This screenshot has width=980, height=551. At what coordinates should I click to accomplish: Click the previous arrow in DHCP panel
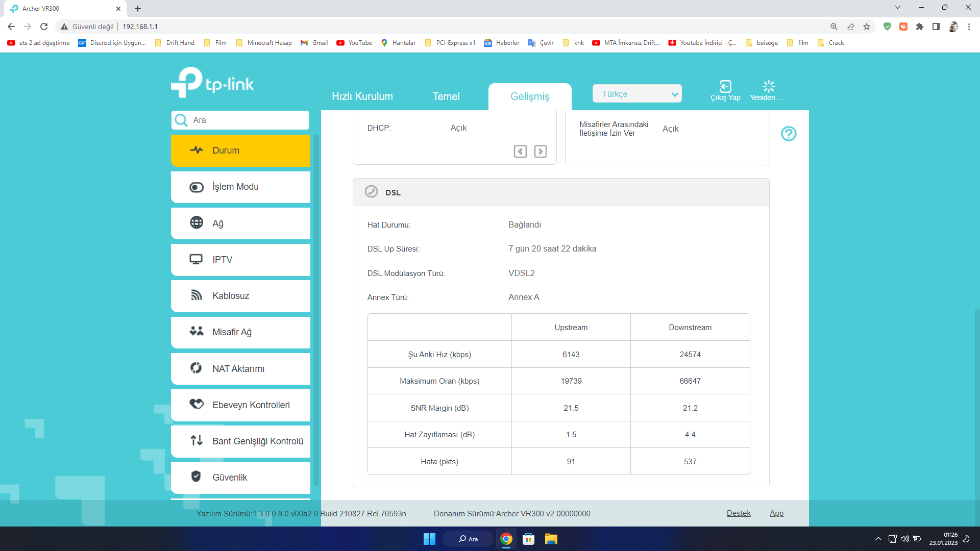pos(520,152)
